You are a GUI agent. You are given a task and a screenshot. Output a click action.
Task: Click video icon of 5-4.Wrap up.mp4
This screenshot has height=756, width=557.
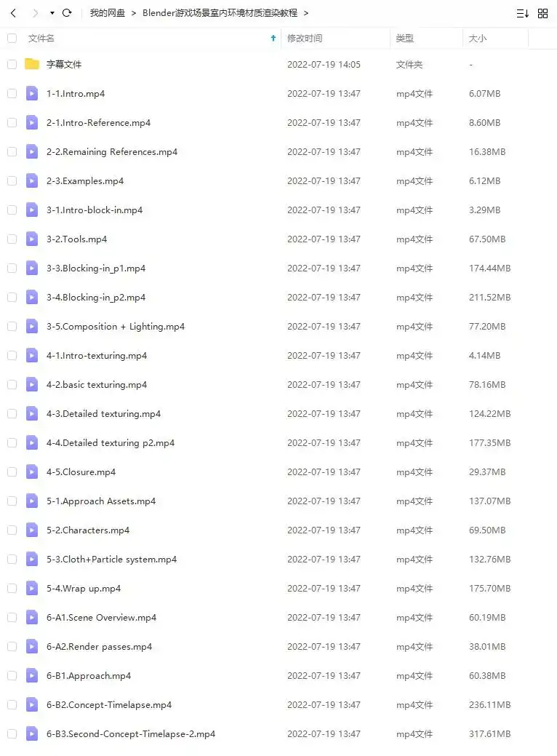pyautogui.click(x=32, y=588)
